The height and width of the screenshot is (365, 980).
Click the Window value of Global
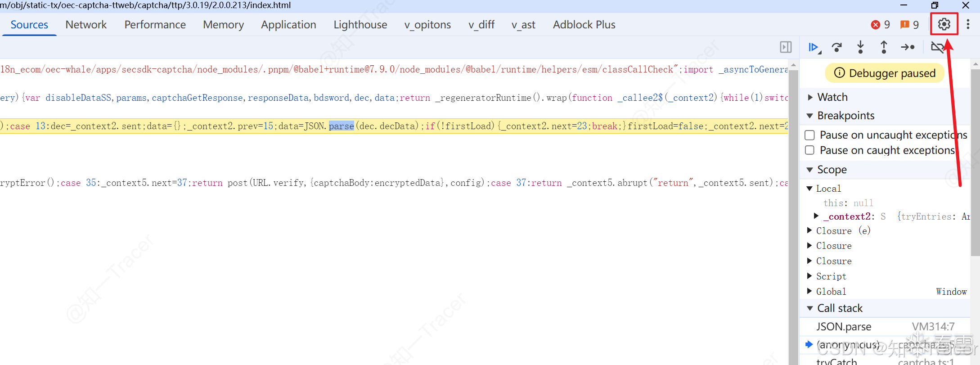(x=951, y=292)
